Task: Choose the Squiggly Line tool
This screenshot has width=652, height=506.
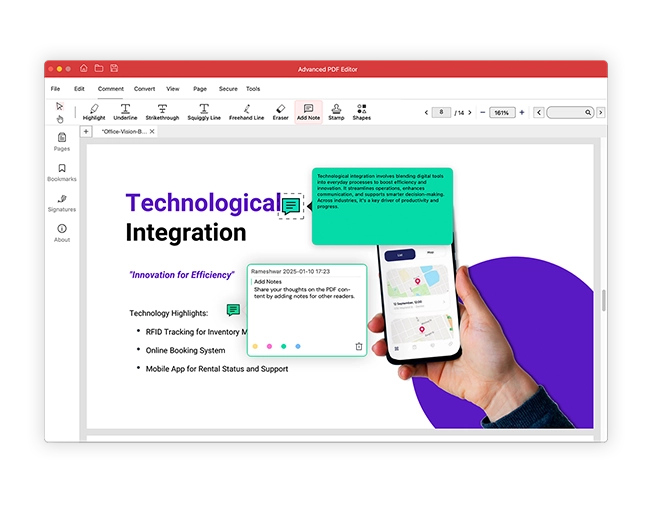Action: pyautogui.click(x=204, y=112)
